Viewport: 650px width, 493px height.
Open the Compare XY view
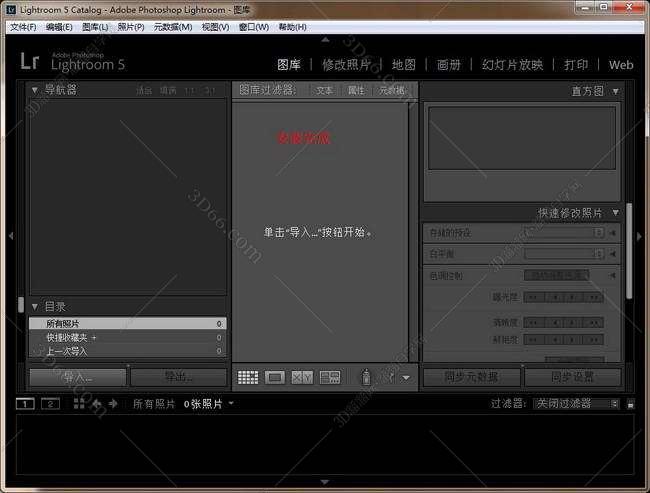click(302, 377)
